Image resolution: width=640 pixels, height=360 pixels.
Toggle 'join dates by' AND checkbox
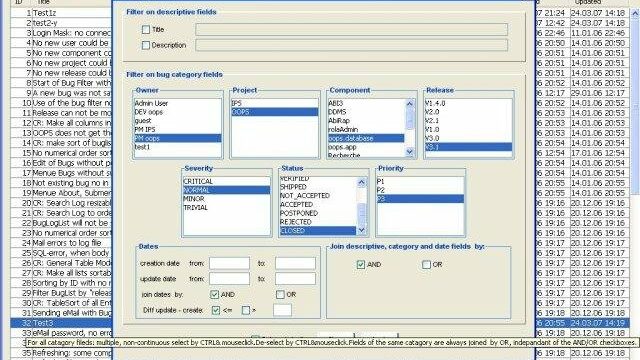pyautogui.click(x=214, y=294)
